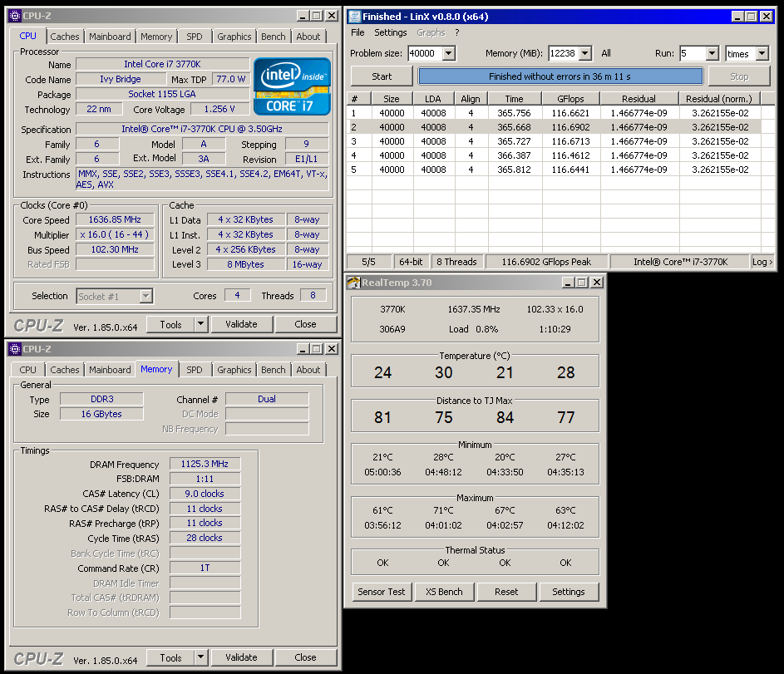Click the LinX progress bar showing finished status
784x674 pixels.
pyautogui.click(x=560, y=76)
